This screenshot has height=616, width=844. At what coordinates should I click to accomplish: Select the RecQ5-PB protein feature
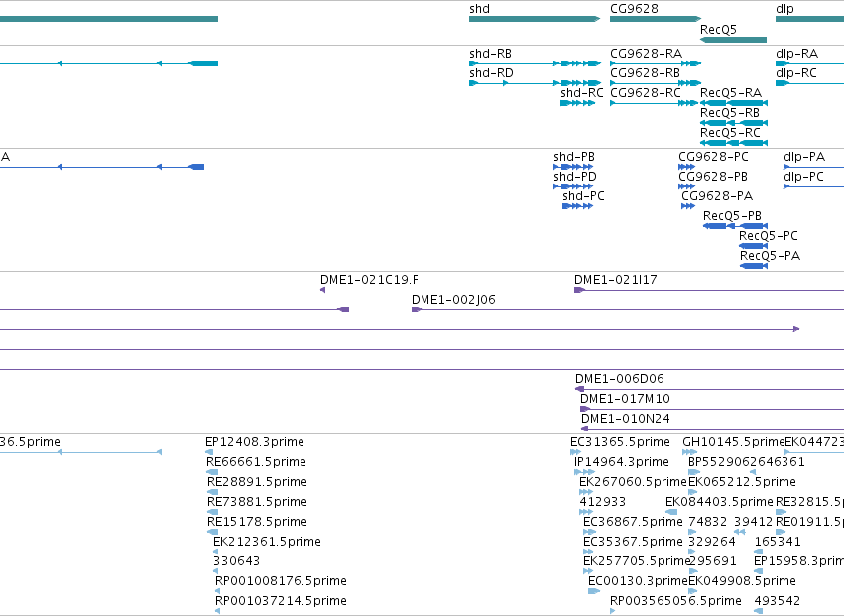[735, 226]
